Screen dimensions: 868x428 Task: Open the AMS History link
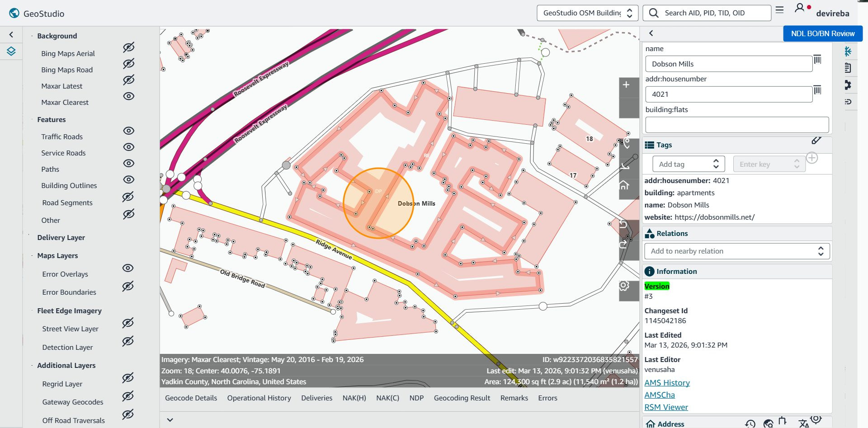[667, 383]
